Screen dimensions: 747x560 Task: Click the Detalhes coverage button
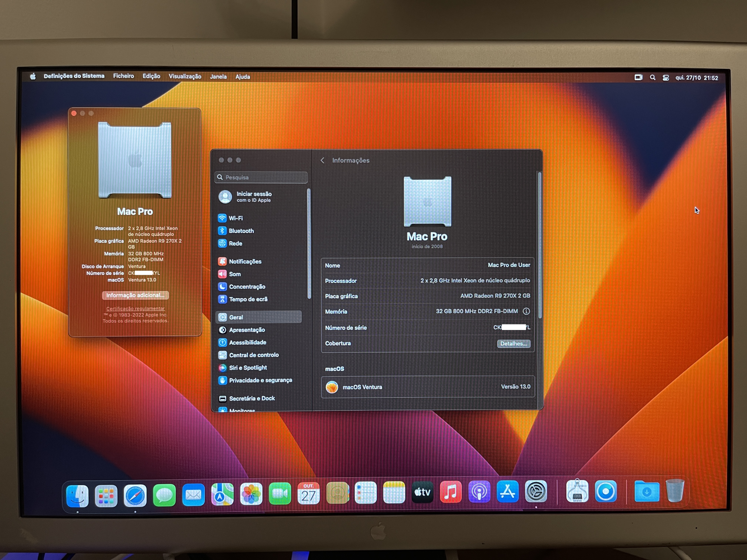[x=514, y=343]
